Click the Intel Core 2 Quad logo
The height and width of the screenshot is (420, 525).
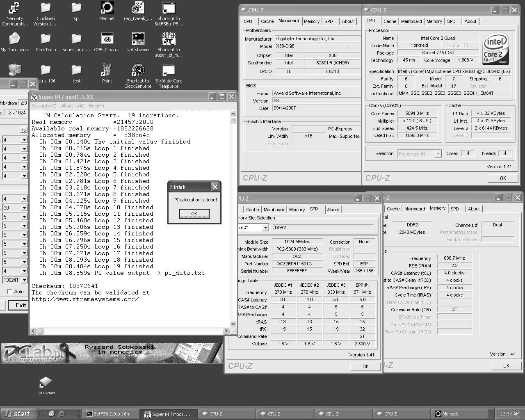click(x=496, y=49)
